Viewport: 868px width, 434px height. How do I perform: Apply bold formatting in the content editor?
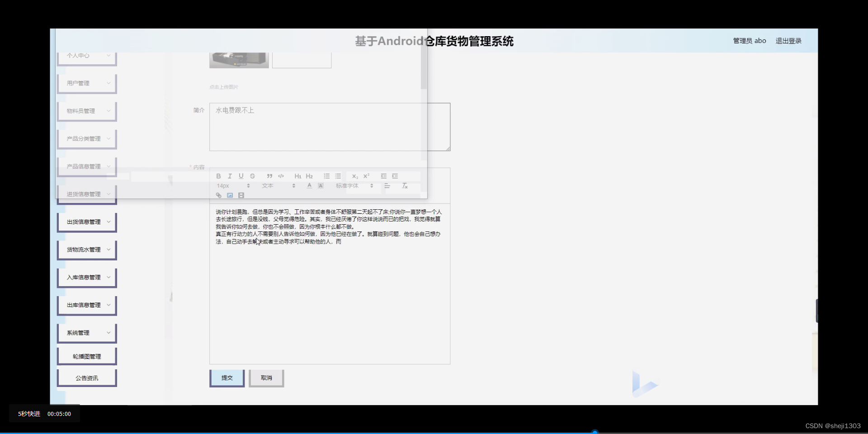tap(218, 176)
